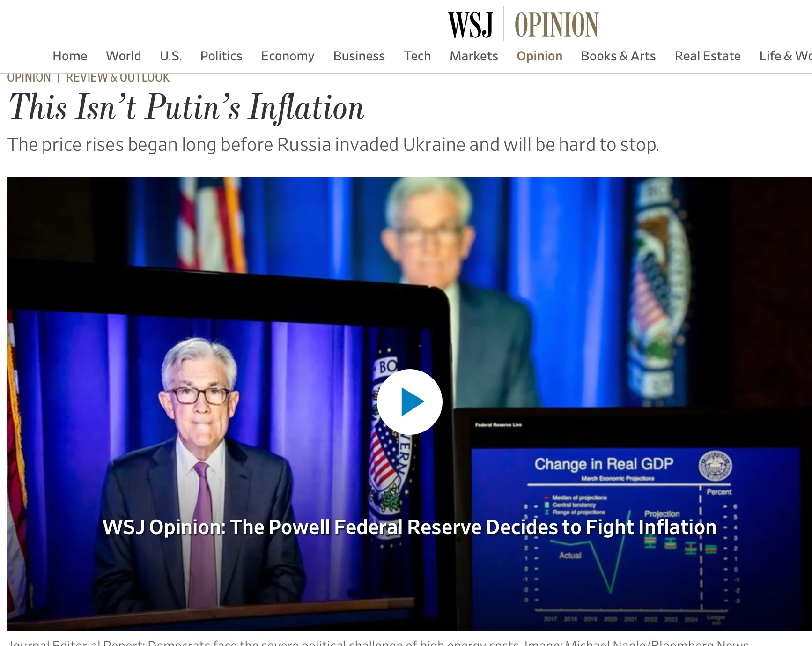The image size is (812, 646).
Task: Open the U.S. section
Action: [x=170, y=56]
